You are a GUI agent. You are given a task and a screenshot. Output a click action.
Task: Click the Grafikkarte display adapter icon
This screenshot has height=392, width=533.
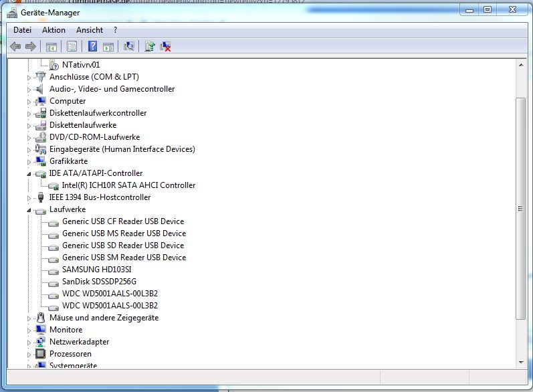coord(41,161)
